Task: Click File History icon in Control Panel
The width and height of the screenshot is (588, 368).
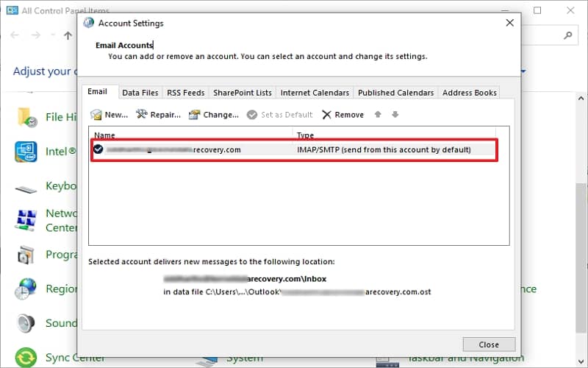Action: (26, 117)
